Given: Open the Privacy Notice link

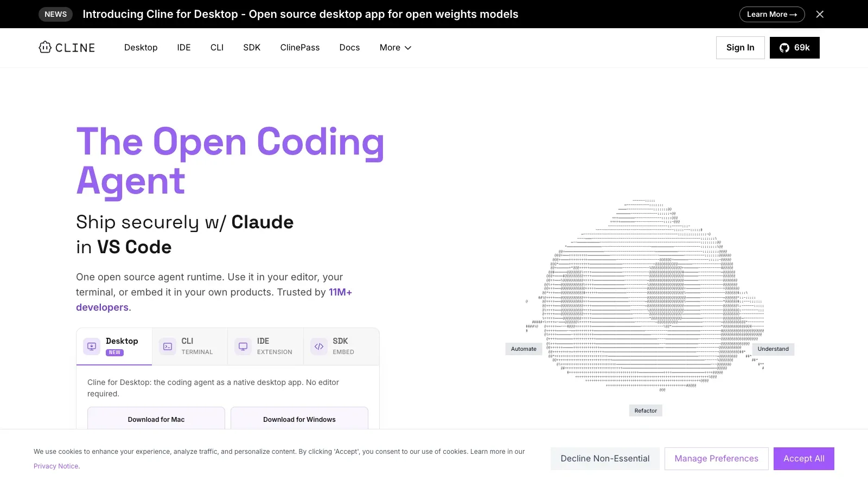Looking at the screenshot, I should click(x=56, y=466).
